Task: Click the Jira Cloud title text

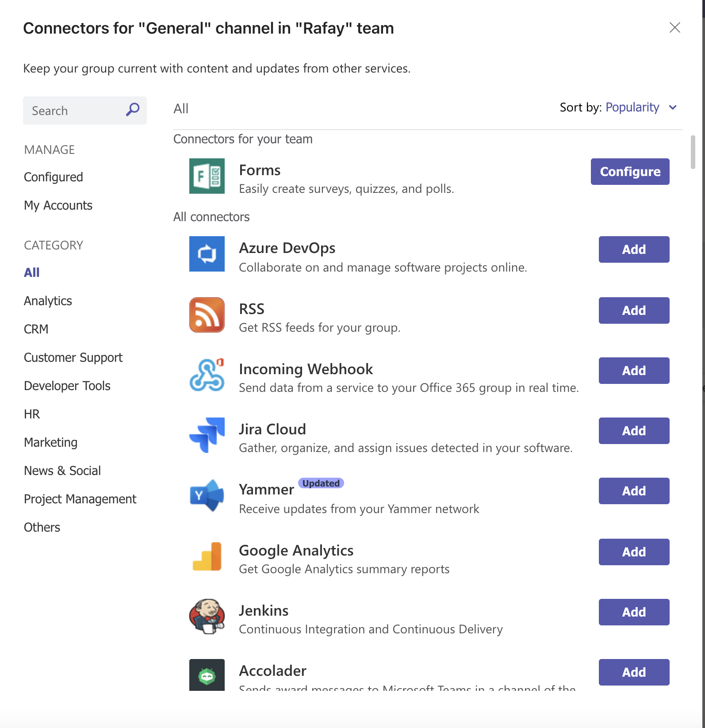Action: 272,429
